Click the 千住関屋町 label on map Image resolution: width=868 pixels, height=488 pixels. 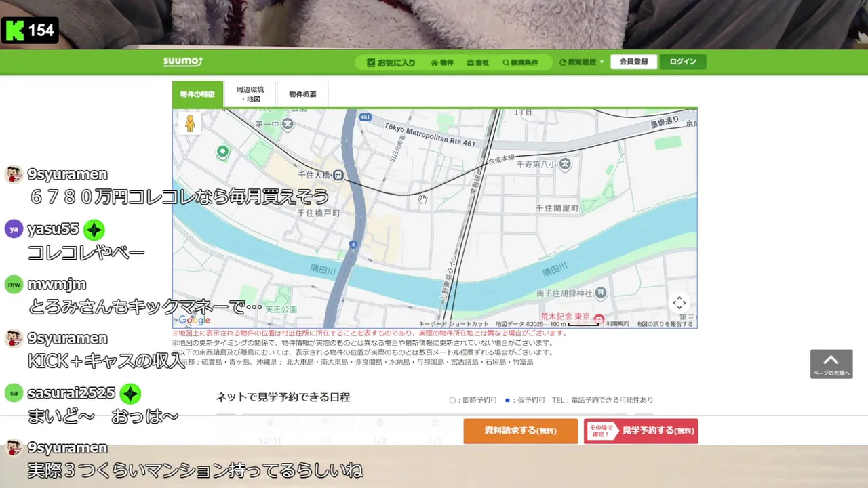(x=557, y=209)
